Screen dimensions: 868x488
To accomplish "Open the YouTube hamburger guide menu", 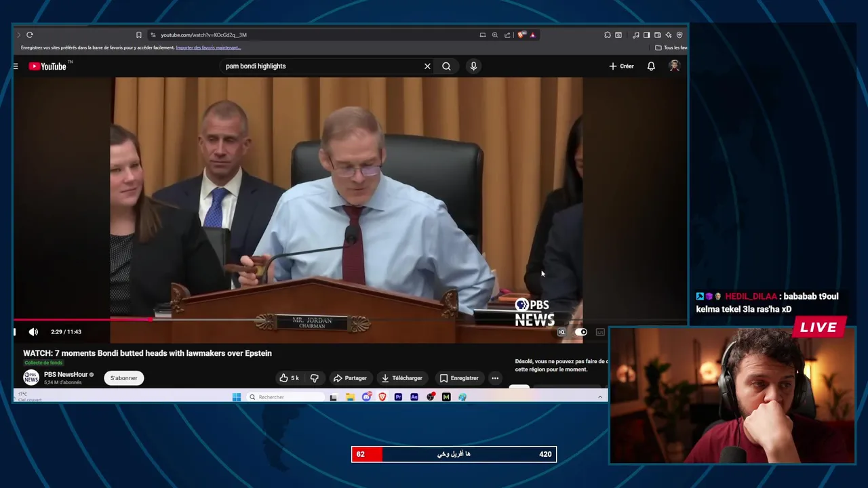I will [16, 66].
